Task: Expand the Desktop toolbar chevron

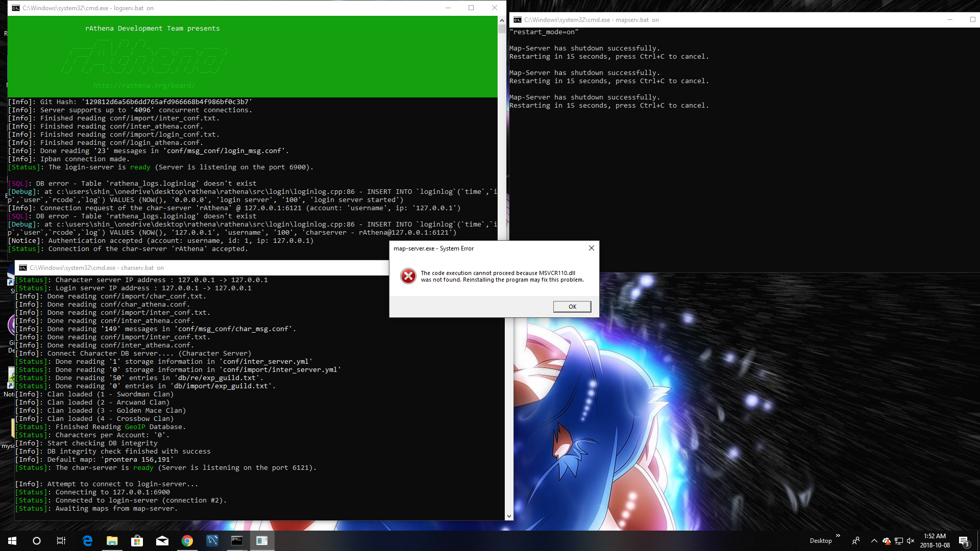Action: [838, 536]
